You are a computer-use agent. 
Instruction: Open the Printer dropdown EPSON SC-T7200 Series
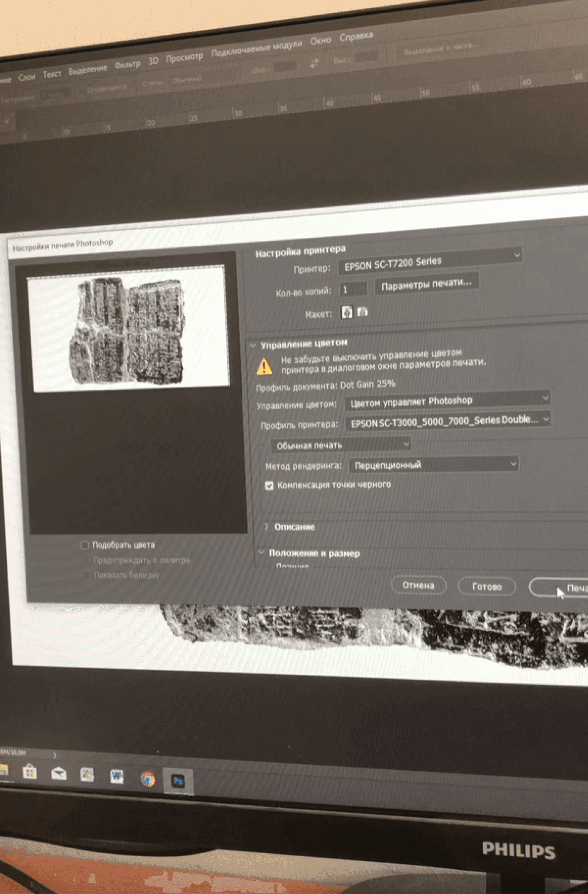[430, 261]
